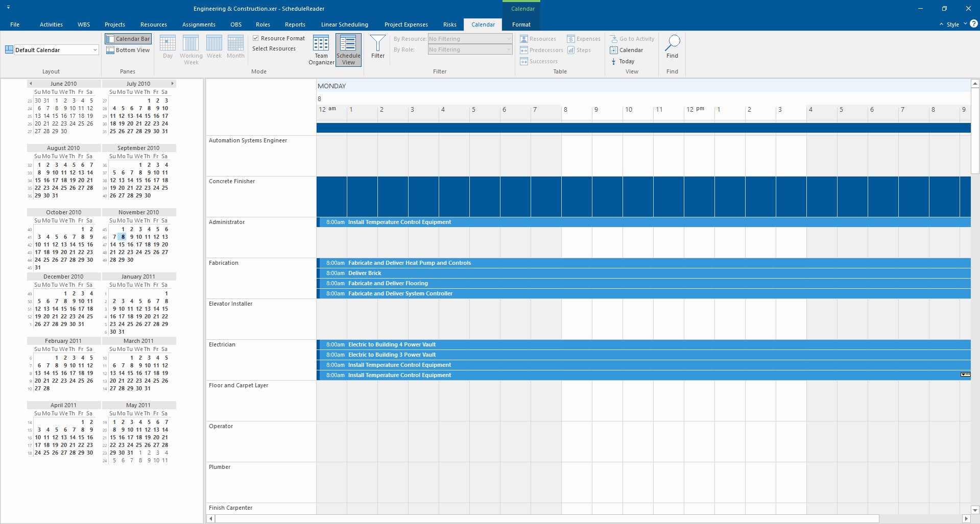Go to next month in calendar bar

[x=172, y=83]
